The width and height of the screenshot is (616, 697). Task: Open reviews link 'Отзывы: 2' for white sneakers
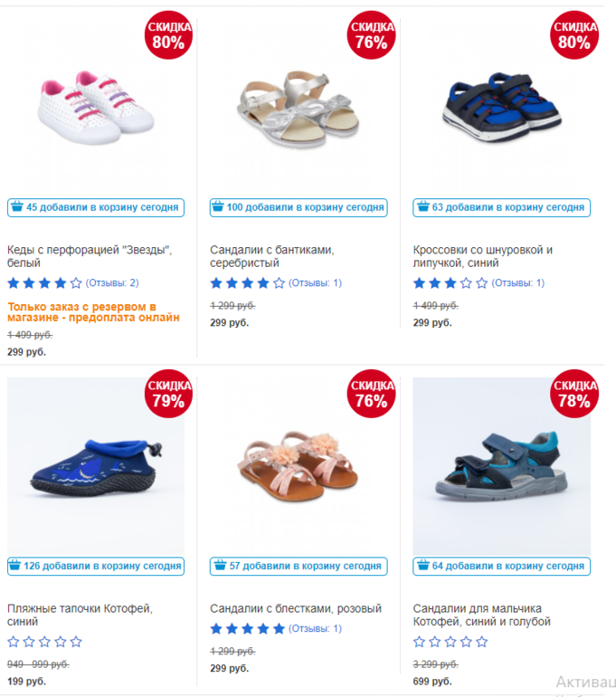pos(112,282)
